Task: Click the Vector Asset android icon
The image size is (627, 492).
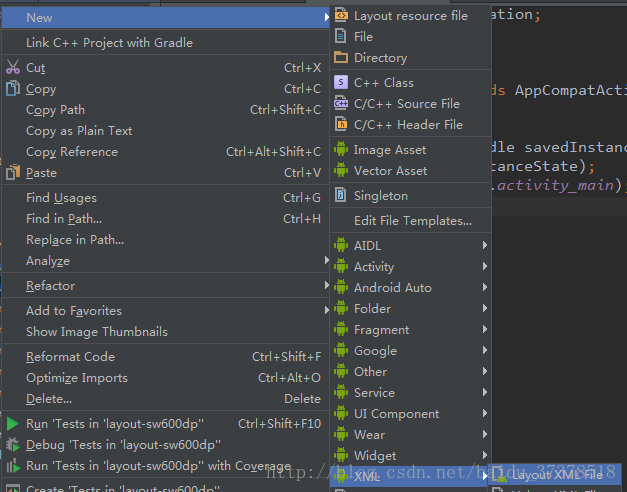Action: pos(341,170)
